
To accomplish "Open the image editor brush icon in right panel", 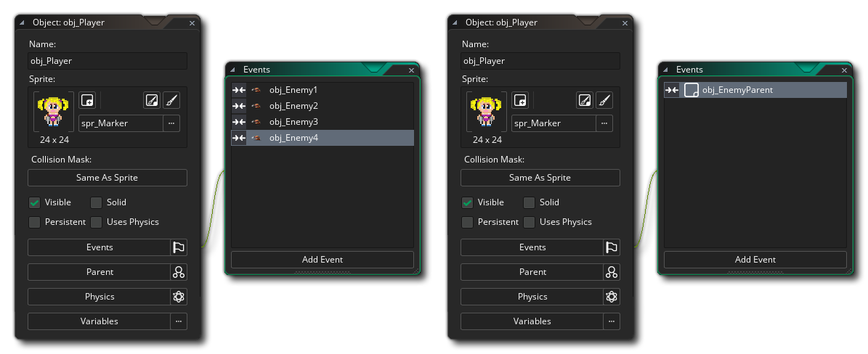I will 604,100.
